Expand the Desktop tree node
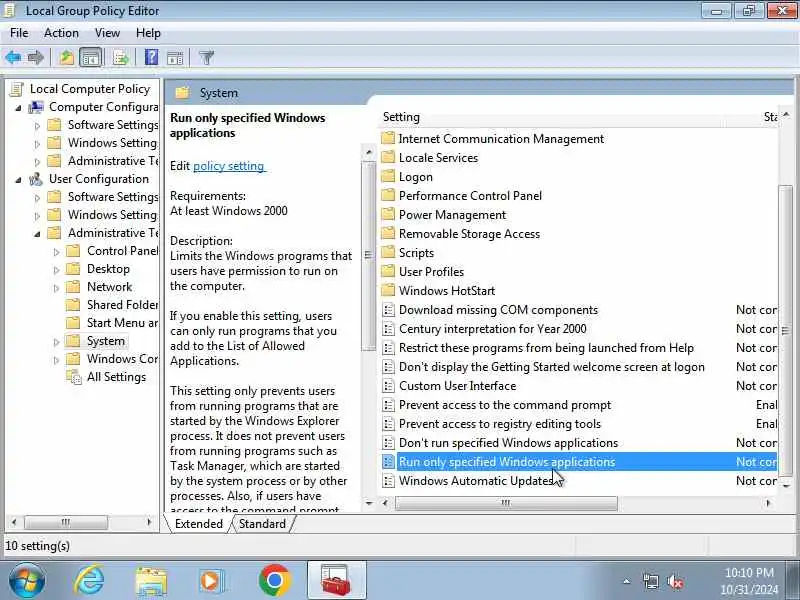 pos(56,270)
